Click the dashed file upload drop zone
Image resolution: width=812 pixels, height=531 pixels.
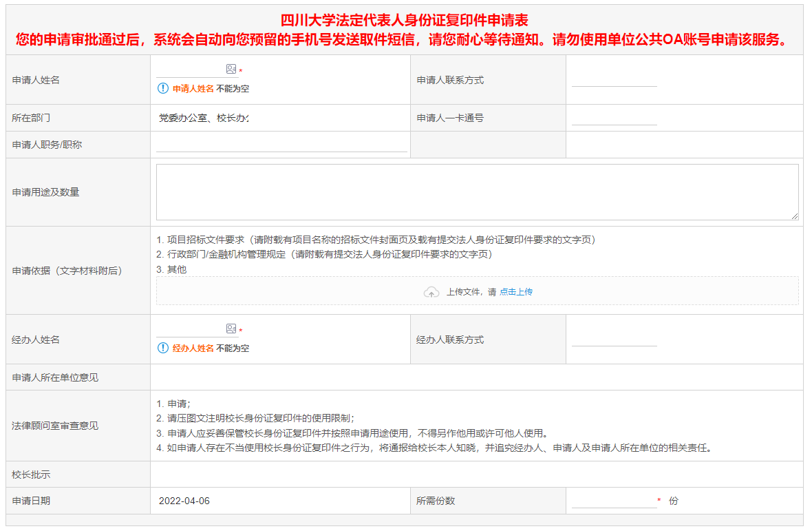[x=619, y=291]
